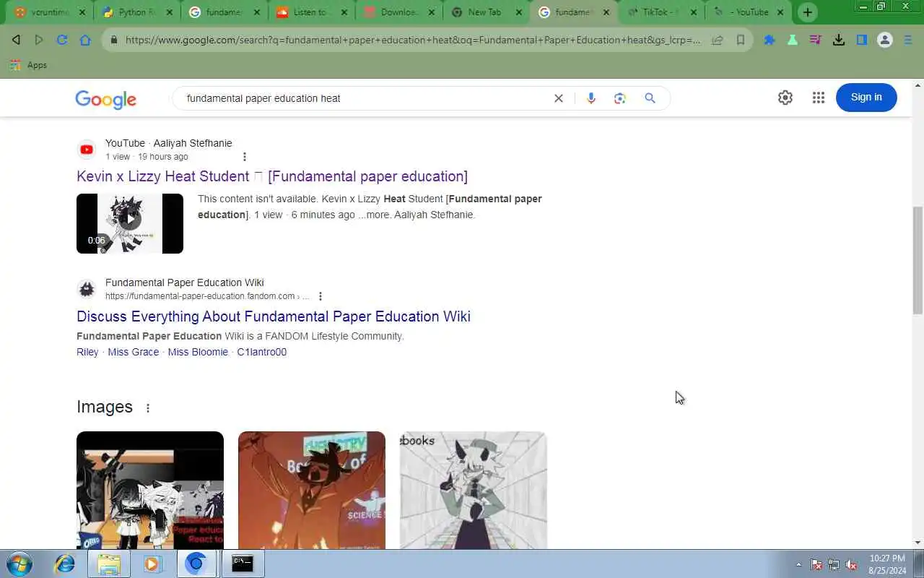Bookmark this page with the bookmark icon
Image resolution: width=924 pixels, height=578 pixels.
tap(741, 40)
